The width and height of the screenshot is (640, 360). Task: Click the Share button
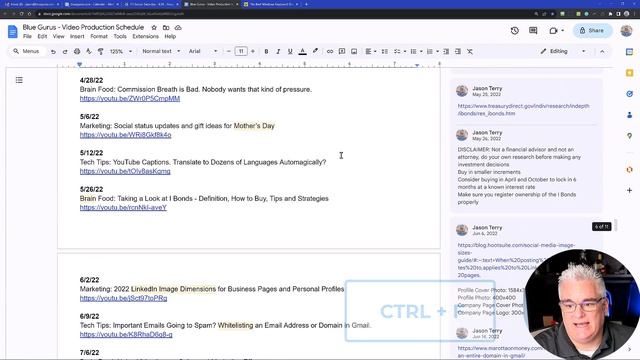(592, 31)
